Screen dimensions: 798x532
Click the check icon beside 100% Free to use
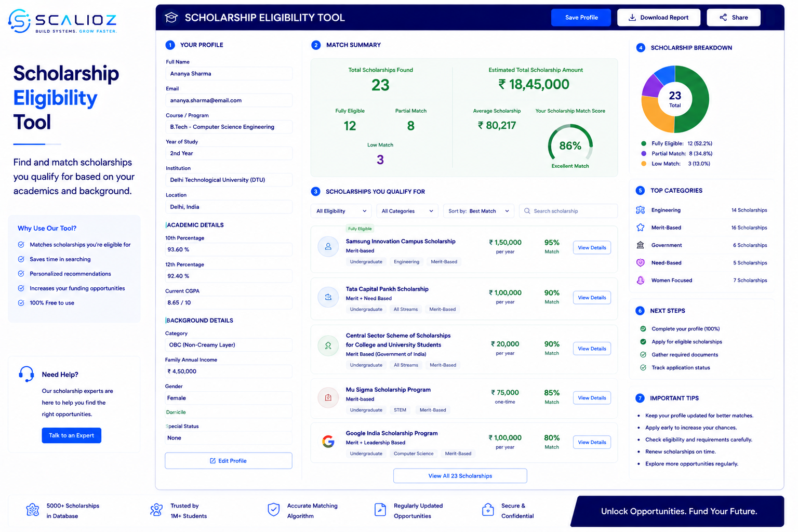pyautogui.click(x=21, y=303)
